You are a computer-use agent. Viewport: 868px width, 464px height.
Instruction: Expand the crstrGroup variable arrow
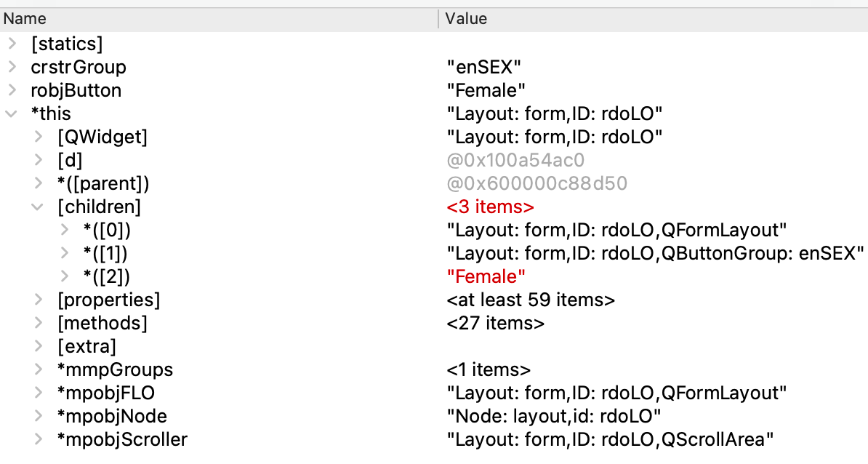12,67
